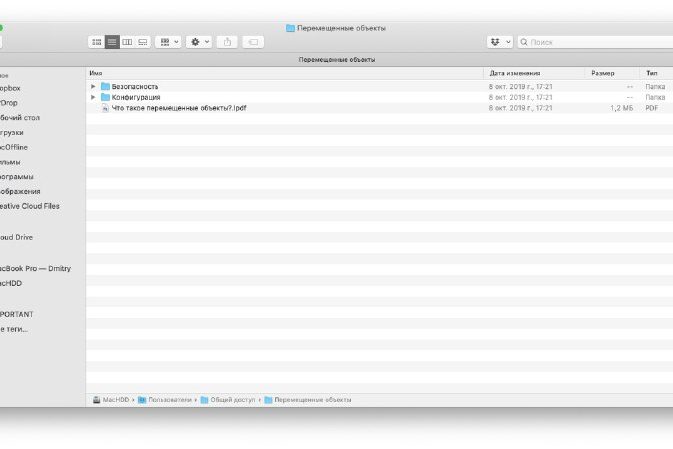This screenshot has height=449, width=673.
Task: Open the group-by arrangement dropdown
Action: [169, 42]
